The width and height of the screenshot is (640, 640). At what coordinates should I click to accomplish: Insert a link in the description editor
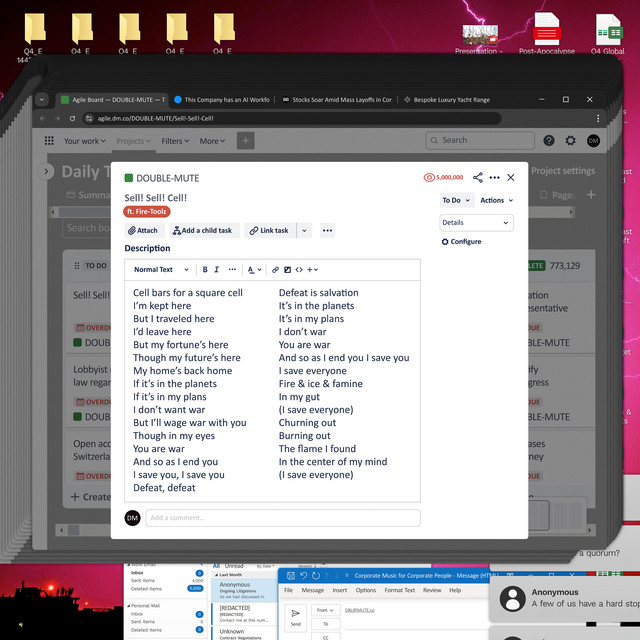tap(276, 269)
